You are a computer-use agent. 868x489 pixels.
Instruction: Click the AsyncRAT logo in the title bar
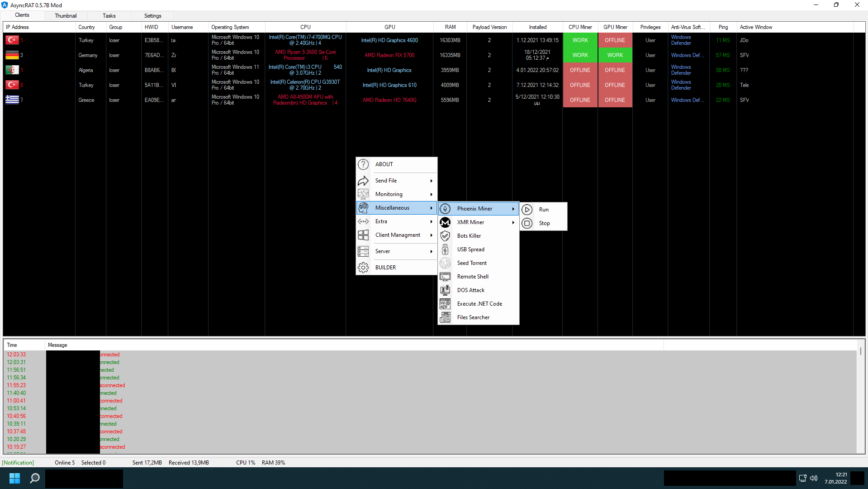click(5, 5)
